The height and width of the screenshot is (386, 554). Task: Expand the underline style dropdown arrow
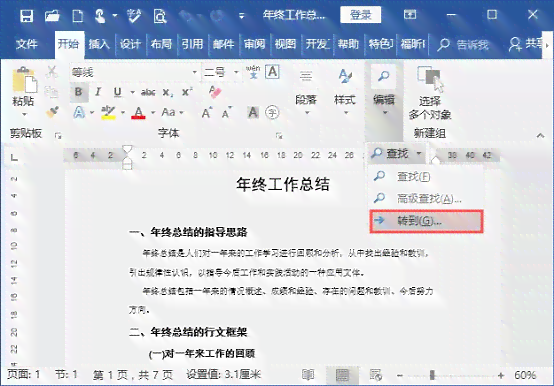pos(132,92)
